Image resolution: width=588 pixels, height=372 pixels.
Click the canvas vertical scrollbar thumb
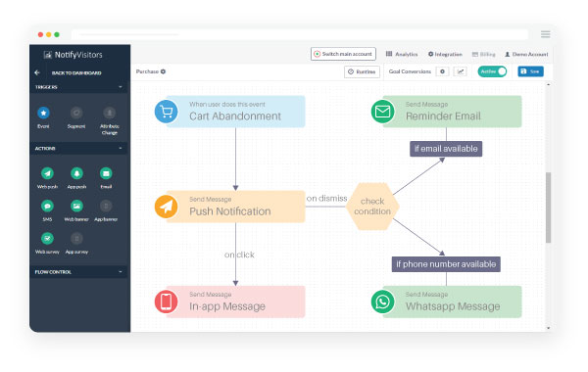click(548, 208)
